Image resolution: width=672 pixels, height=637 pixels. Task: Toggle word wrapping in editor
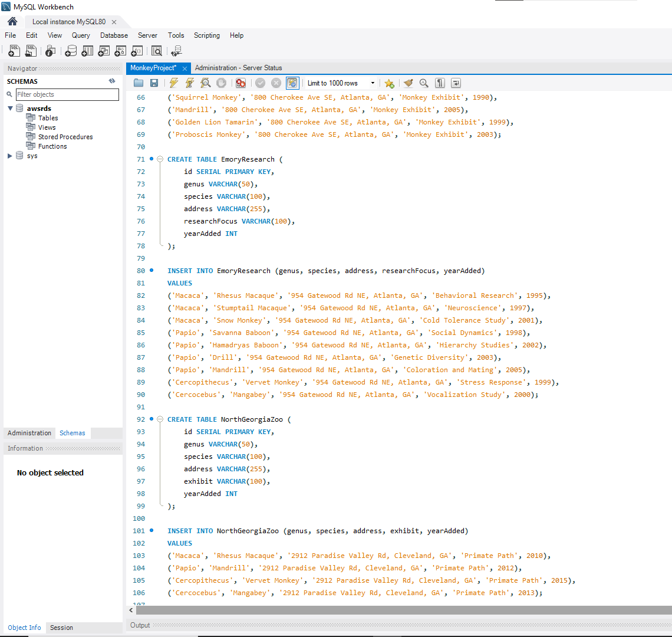pos(456,83)
